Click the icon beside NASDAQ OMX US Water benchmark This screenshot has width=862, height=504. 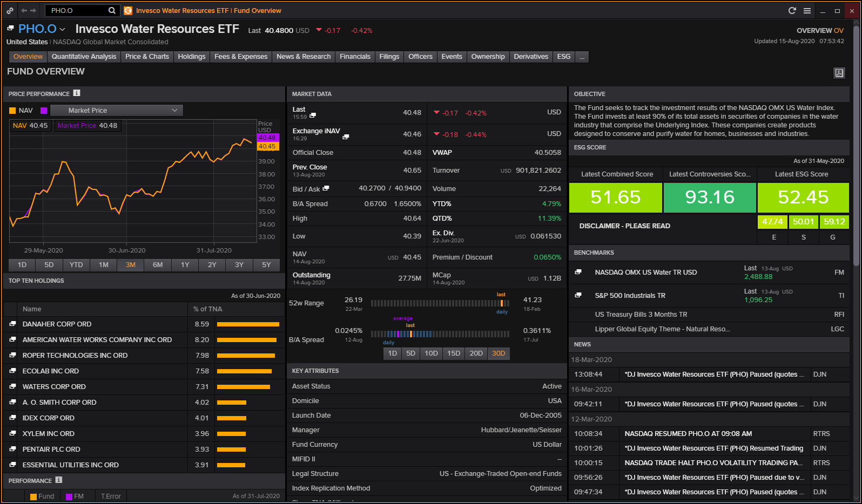click(x=578, y=272)
